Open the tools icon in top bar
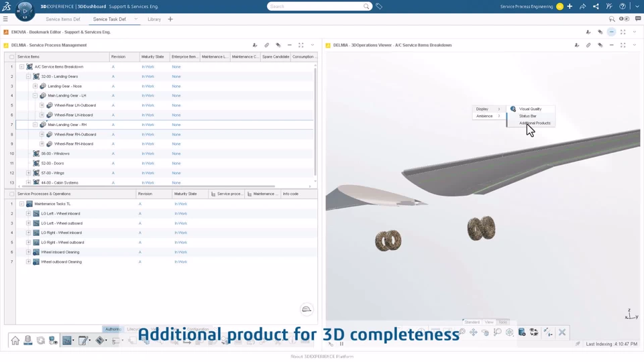Image resolution: width=644 pixels, height=362 pixels. point(609,6)
